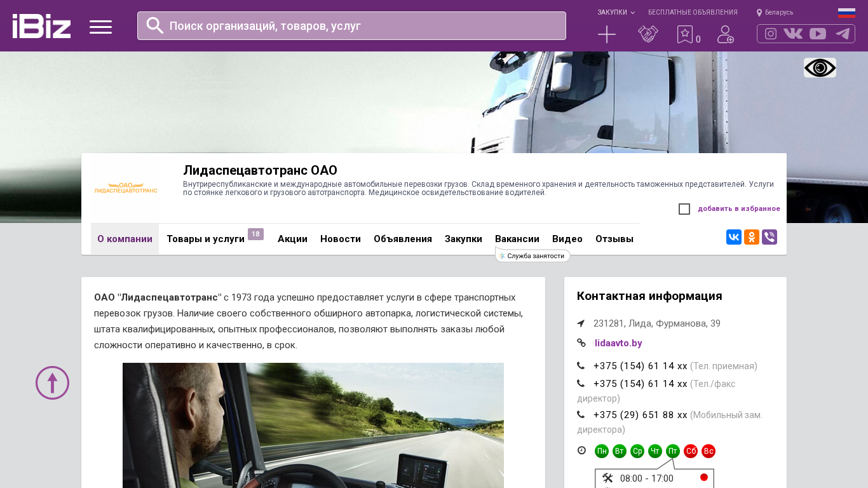Visit the iBiz Instagram page

(771, 34)
